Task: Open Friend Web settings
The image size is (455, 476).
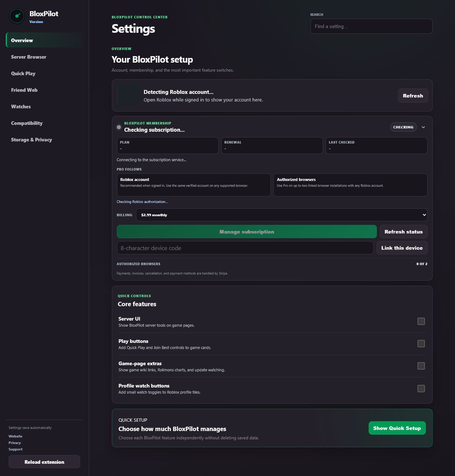Action: coord(44,90)
